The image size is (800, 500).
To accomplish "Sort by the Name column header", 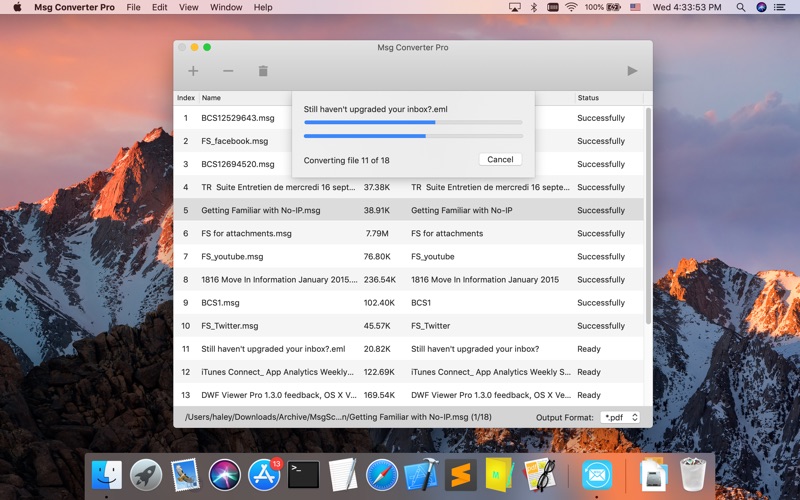I will [x=211, y=97].
